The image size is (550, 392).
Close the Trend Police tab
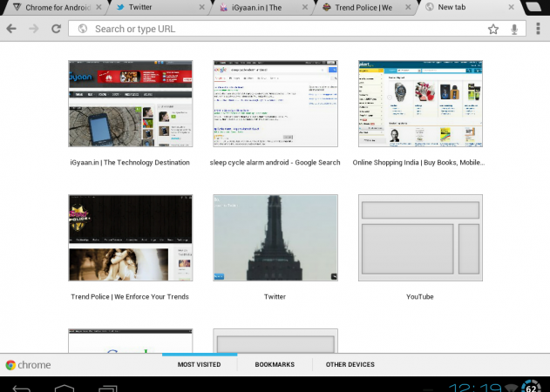(409, 7)
